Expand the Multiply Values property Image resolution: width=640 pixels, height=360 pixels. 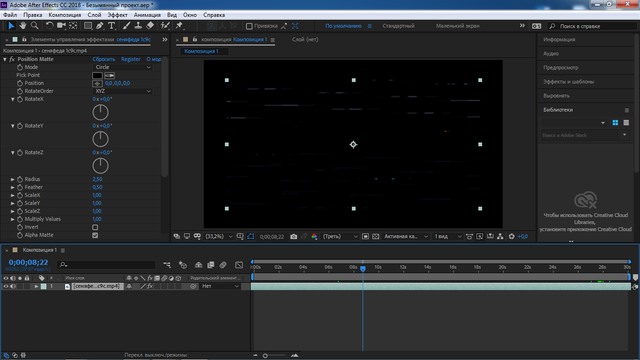point(13,219)
